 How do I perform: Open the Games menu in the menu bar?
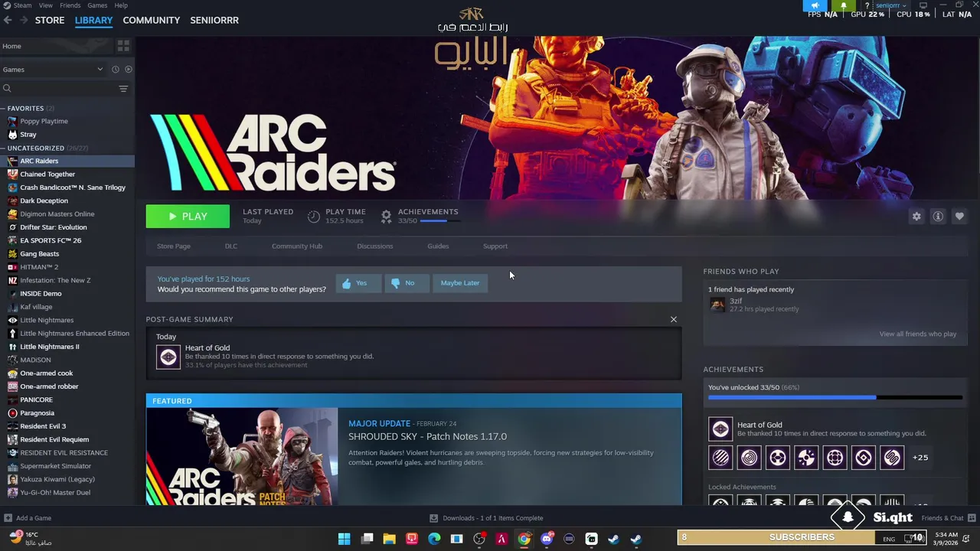coord(97,5)
